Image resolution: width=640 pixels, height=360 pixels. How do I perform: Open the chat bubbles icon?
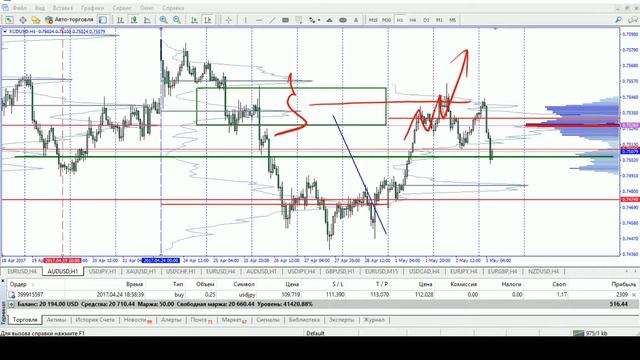[633, 19]
